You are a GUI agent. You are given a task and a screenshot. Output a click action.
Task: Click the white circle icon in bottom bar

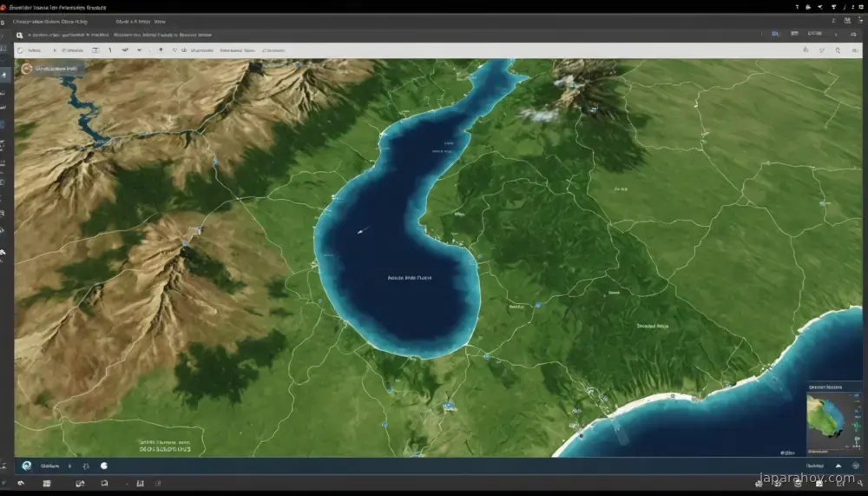point(104,466)
